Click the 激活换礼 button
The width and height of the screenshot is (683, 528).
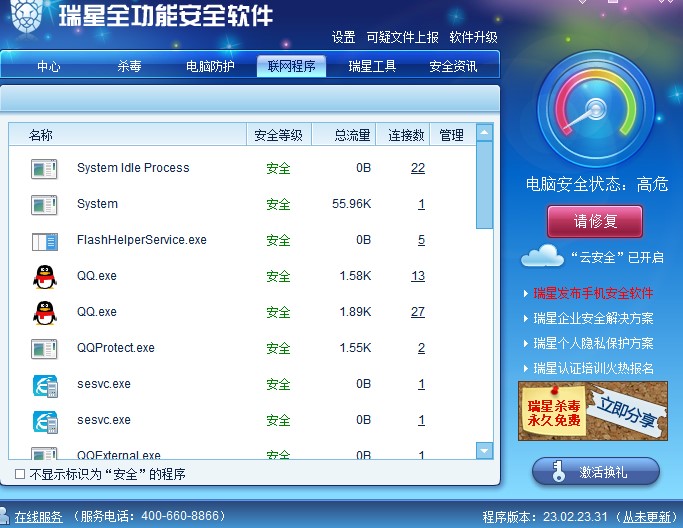(595, 472)
